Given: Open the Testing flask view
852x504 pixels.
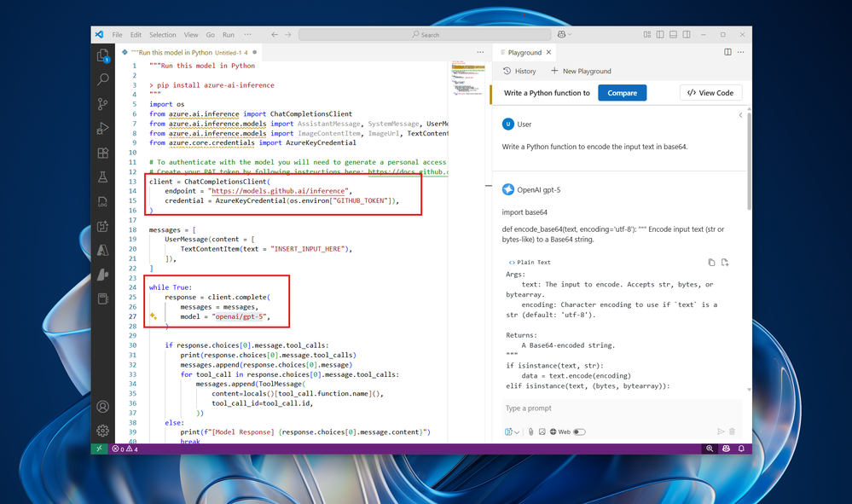Looking at the screenshot, I should (x=102, y=177).
